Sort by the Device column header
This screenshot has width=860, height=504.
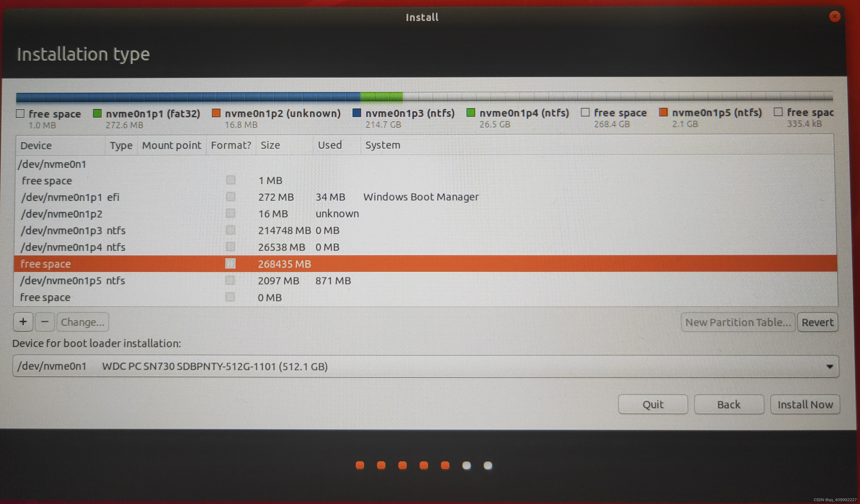pyautogui.click(x=60, y=145)
